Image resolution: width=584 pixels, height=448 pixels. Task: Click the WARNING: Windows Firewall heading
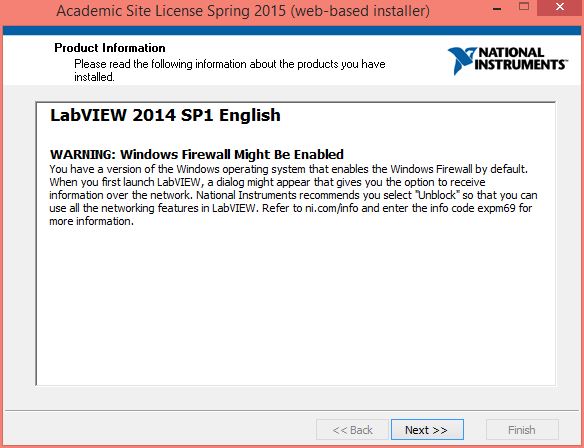click(197, 154)
